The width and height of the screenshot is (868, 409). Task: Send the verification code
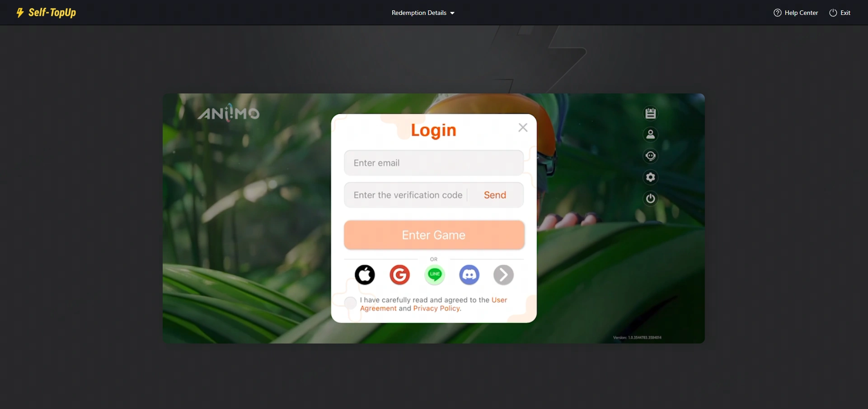point(495,195)
